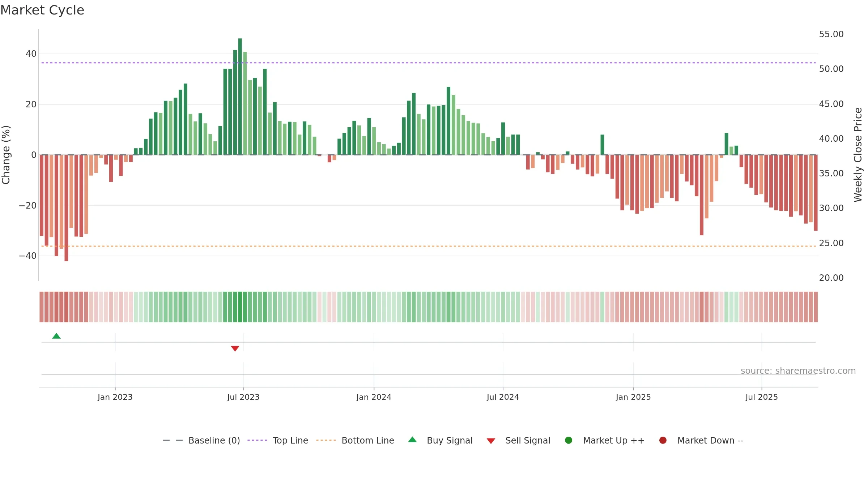Click the Jan 2024 x-axis label
Screen dimensions: 868x488
pos(374,397)
